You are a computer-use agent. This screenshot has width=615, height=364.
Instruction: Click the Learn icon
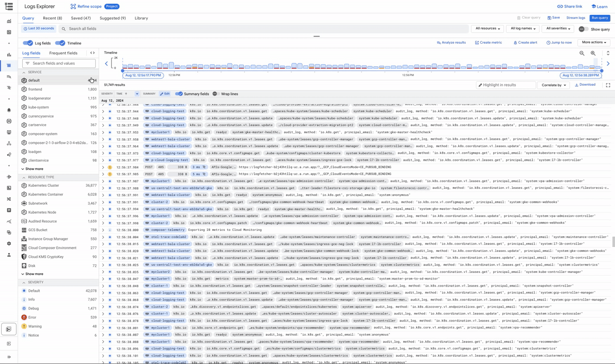[x=594, y=7]
